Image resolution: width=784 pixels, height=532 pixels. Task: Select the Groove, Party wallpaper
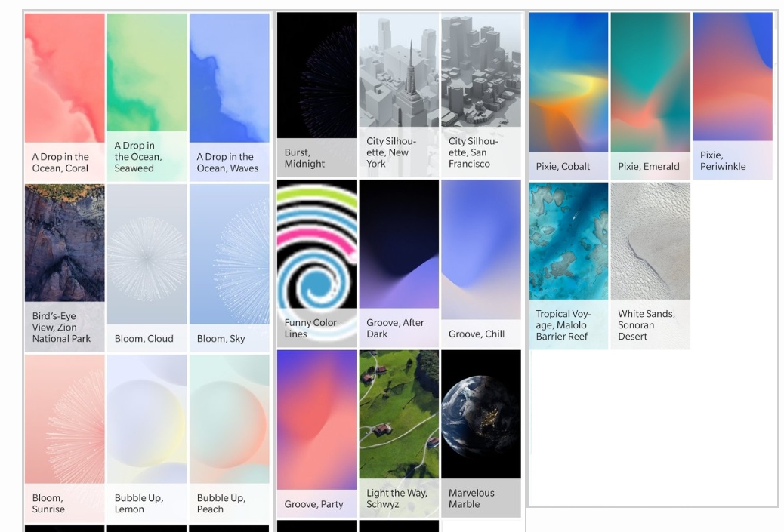(316, 434)
